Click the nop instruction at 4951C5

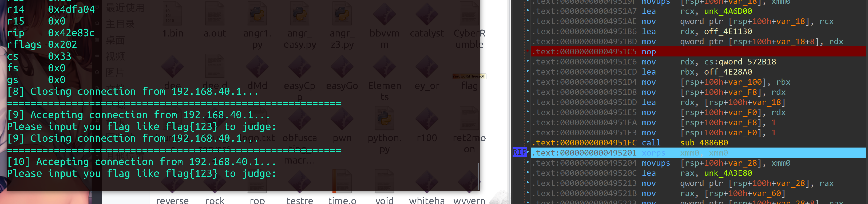coord(648,52)
